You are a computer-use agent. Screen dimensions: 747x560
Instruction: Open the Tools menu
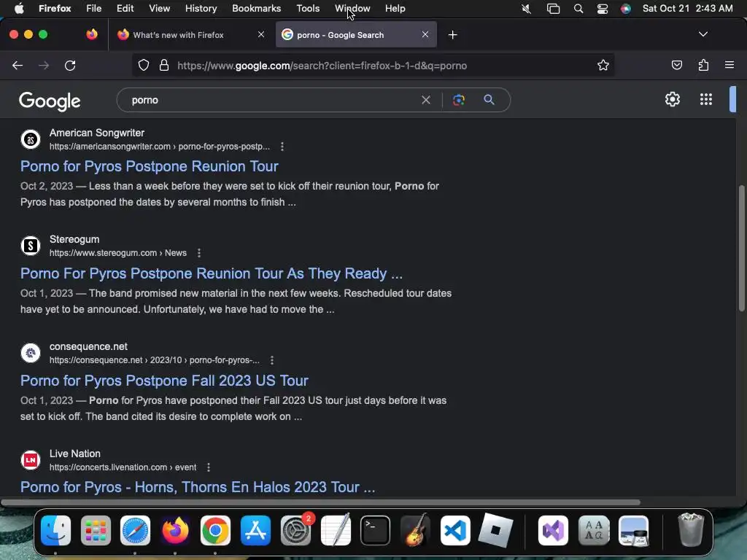(308, 9)
